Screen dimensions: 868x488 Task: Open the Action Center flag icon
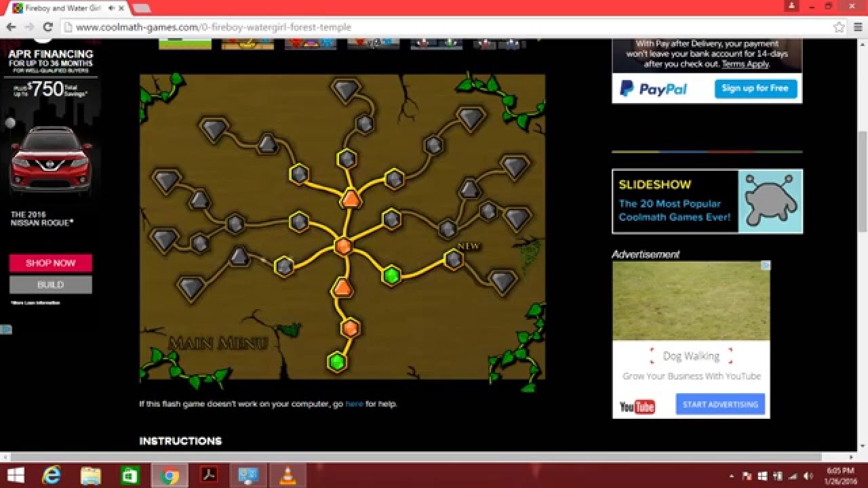pos(747,476)
